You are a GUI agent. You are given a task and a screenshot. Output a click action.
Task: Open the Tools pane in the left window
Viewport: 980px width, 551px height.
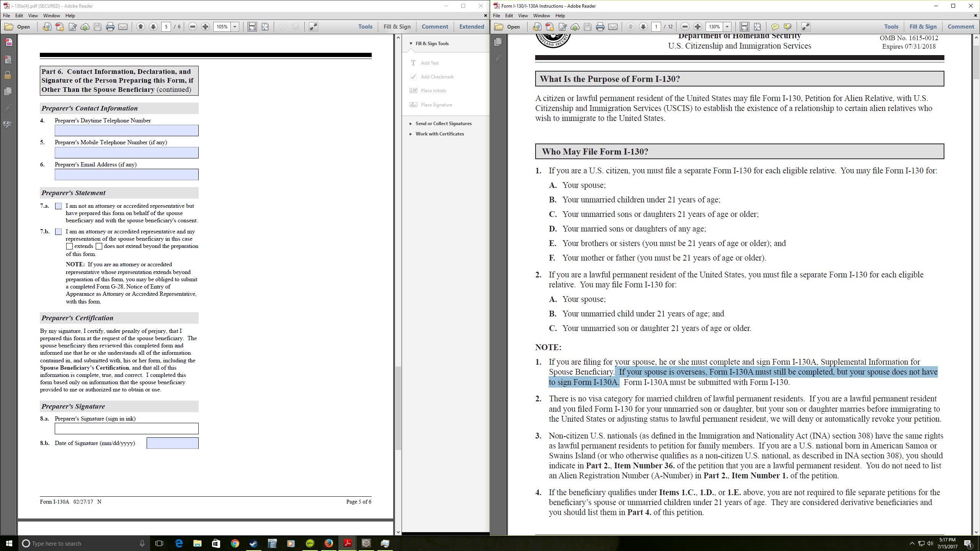[x=365, y=27]
